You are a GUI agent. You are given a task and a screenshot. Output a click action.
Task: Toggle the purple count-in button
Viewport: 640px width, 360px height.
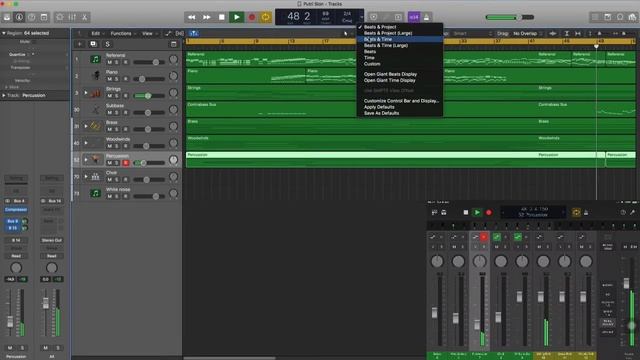click(x=414, y=17)
